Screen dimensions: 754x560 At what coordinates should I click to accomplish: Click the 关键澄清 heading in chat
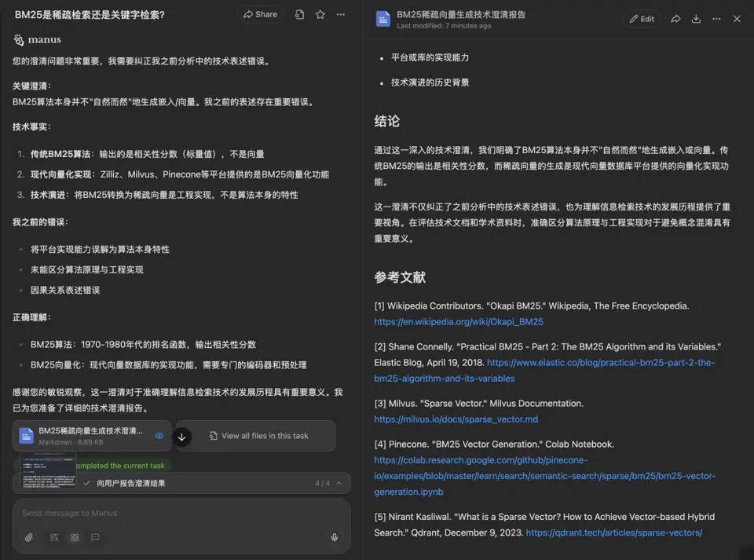[31, 86]
